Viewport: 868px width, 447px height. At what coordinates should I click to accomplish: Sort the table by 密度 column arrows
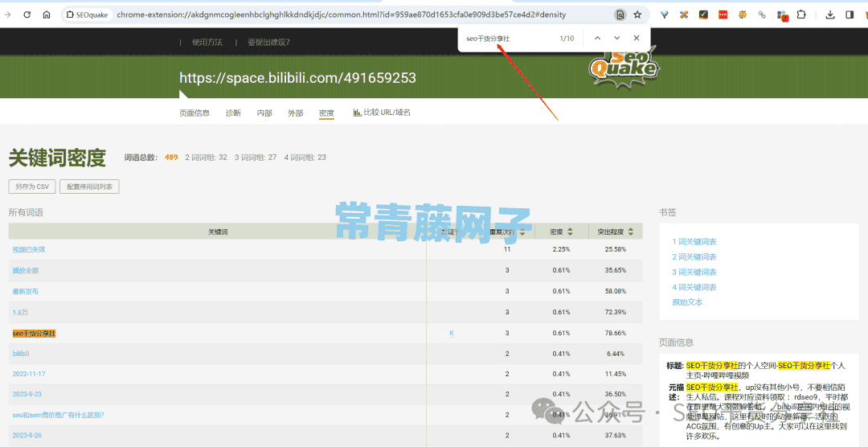pyautogui.click(x=570, y=232)
